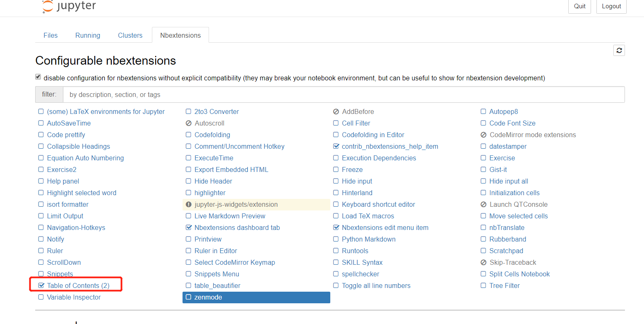Click the forbidden icon beside Launch QTConsole

point(483,205)
